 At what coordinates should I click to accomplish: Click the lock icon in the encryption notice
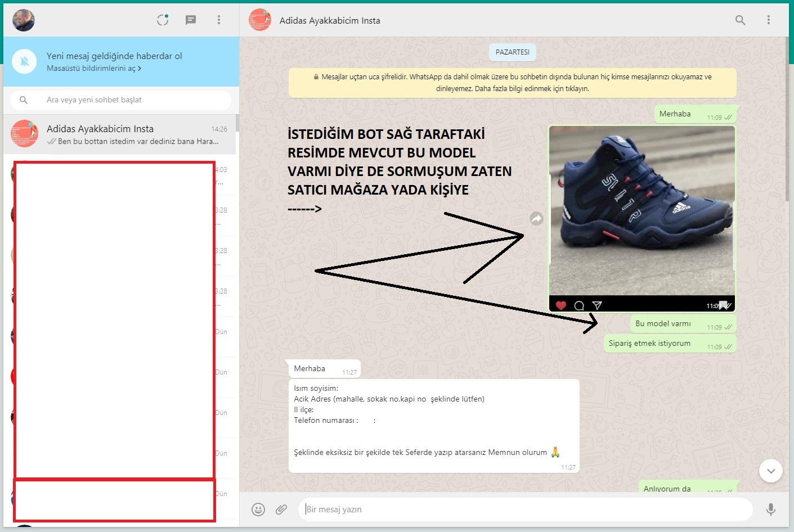tap(316, 77)
